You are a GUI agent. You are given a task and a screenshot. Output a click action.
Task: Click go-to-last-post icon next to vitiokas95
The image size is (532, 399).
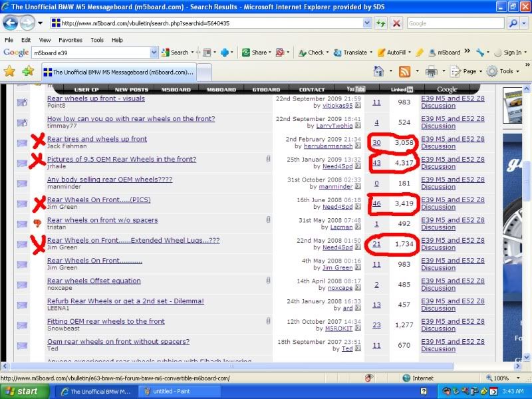point(358,106)
